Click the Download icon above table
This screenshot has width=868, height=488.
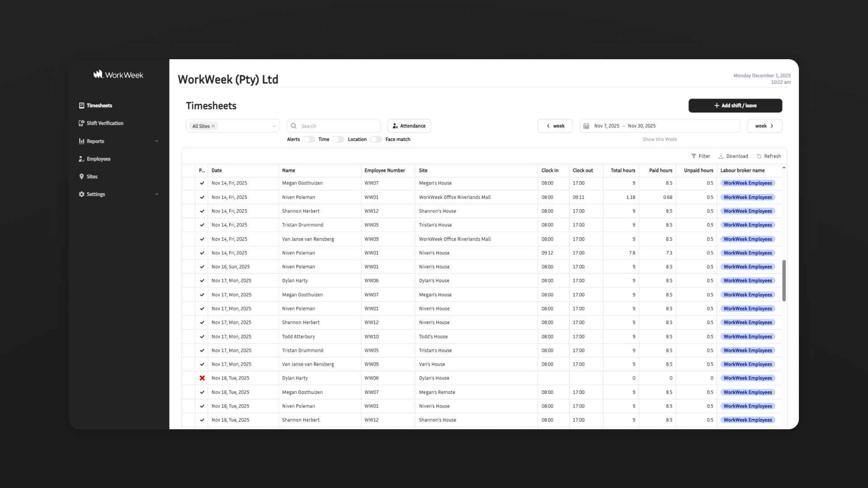click(x=721, y=156)
